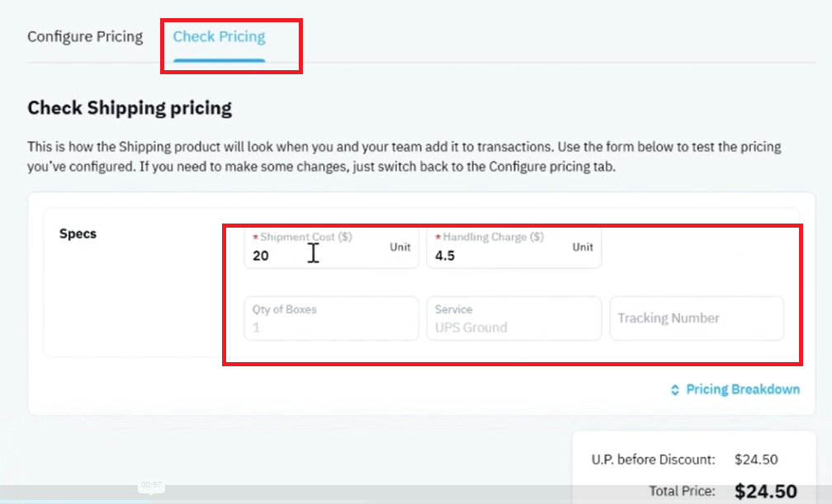
Task: Select the Check Pricing tab
Action: point(220,36)
